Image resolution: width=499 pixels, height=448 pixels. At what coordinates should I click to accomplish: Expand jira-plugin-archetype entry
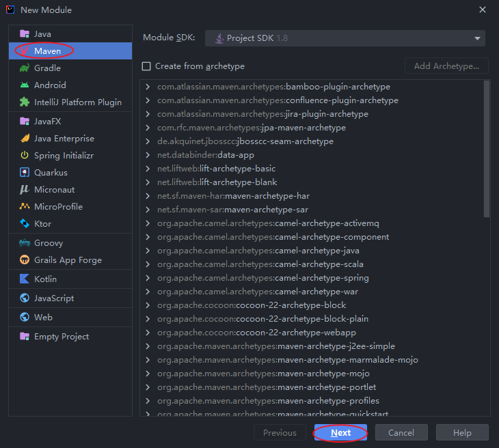pos(148,114)
